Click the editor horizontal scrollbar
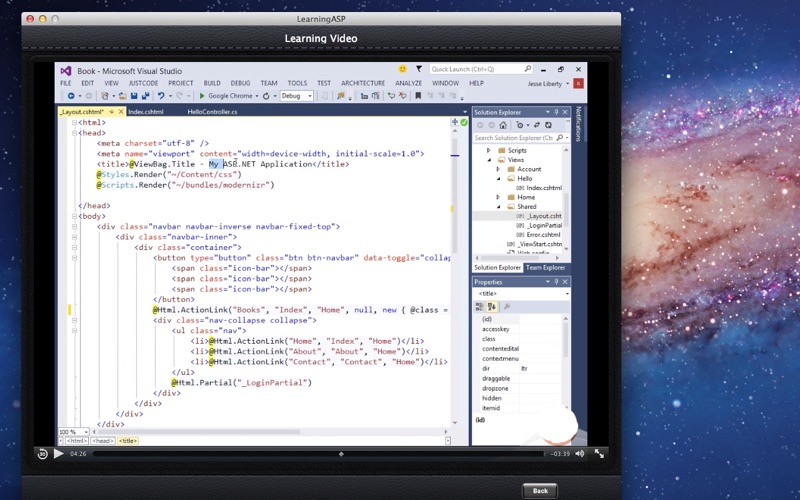 tap(269, 432)
